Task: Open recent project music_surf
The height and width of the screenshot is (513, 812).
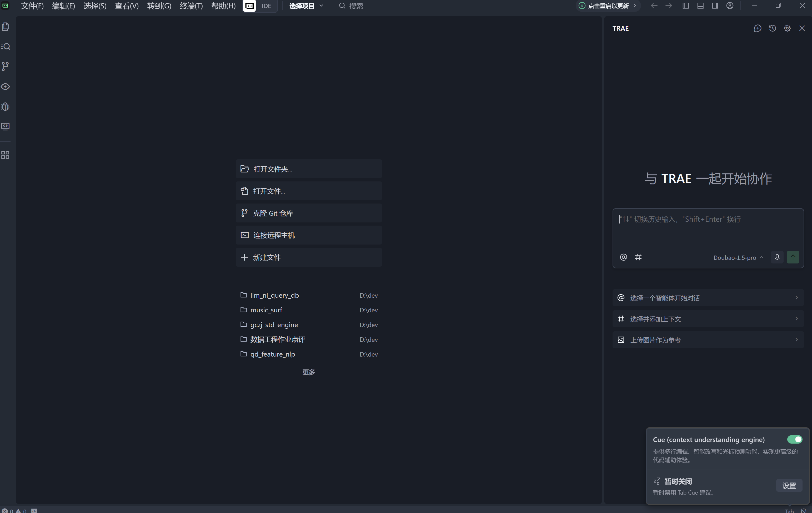Action: click(x=266, y=310)
